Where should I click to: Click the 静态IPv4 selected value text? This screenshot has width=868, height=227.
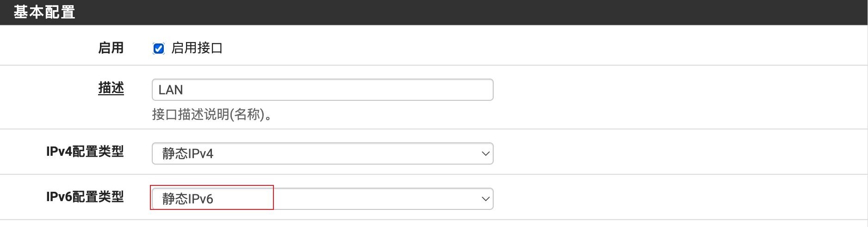click(187, 153)
